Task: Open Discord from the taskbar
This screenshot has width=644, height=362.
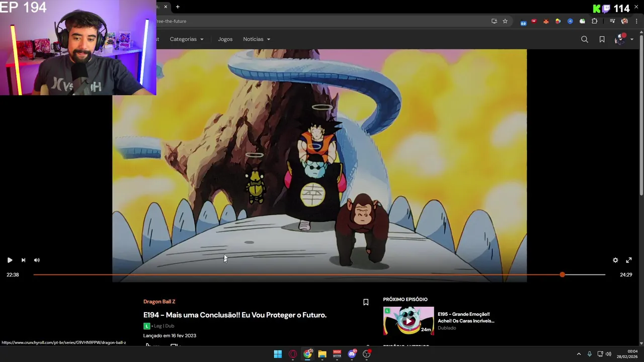Action: pyautogui.click(x=352, y=354)
